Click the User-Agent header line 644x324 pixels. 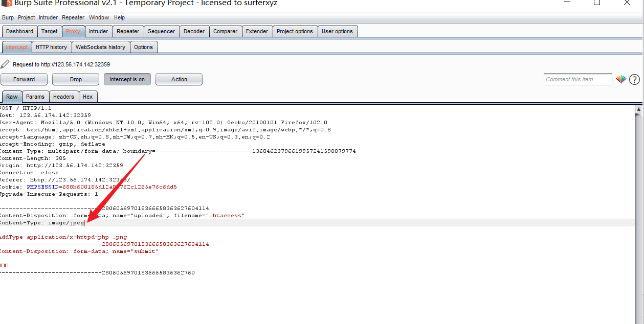coord(164,123)
